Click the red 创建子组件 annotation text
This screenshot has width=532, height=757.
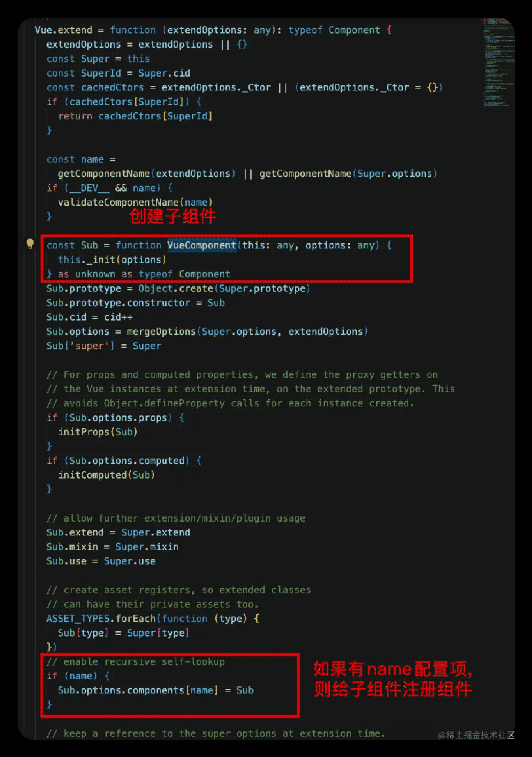pos(172,216)
